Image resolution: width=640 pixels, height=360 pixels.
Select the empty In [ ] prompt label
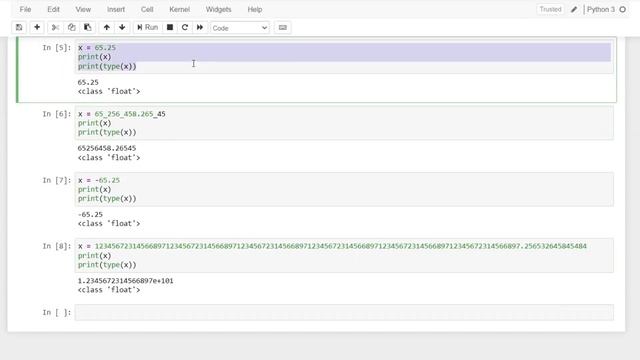[57, 313]
